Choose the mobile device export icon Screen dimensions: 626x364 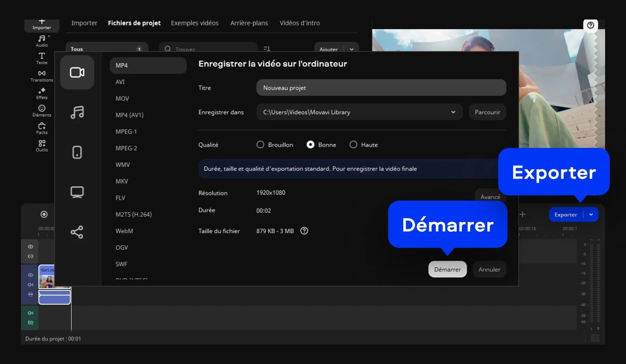[77, 152]
